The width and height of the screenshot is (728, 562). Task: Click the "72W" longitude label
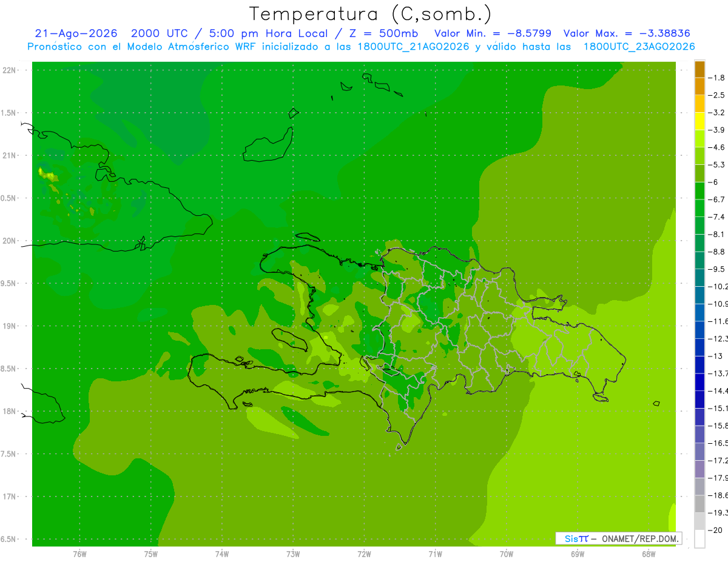click(364, 554)
